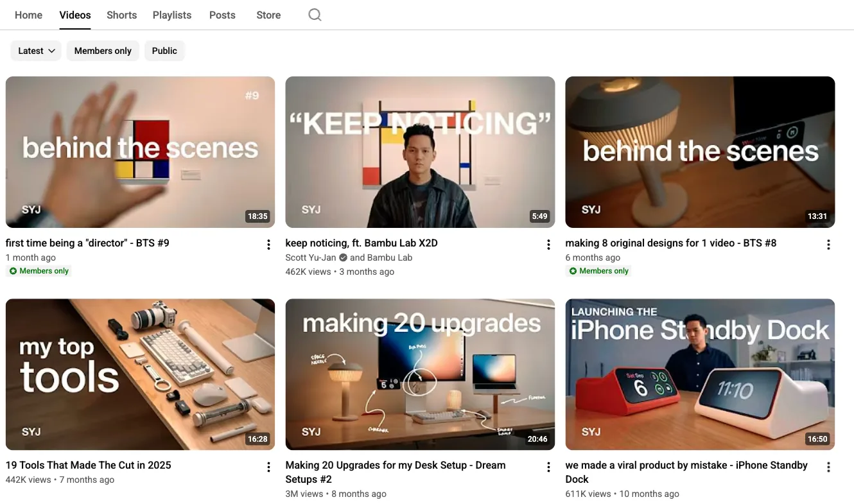The image size is (854, 504).
Task: Play the 'making 20 upgrades' video thumbnail
Action: coord(420,374)
